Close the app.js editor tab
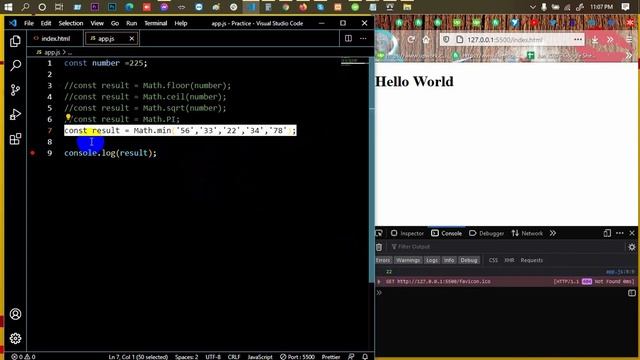The height and width of the screenshot is (360, 640). click(x=131, y=38)
